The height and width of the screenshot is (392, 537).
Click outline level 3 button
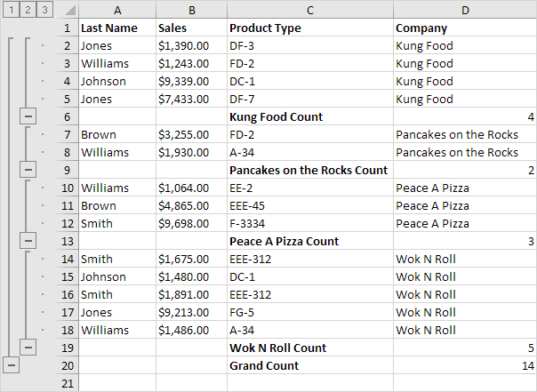point(44,10)
